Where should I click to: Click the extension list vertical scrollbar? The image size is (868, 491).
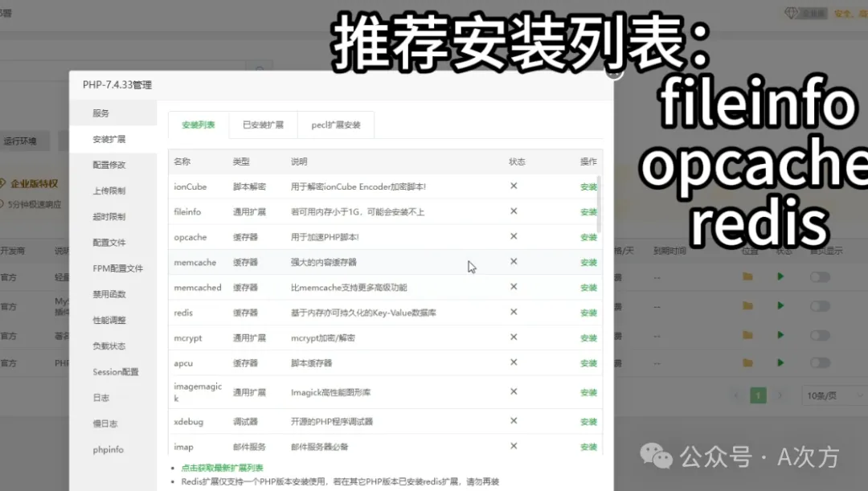[x=599, y=205]
